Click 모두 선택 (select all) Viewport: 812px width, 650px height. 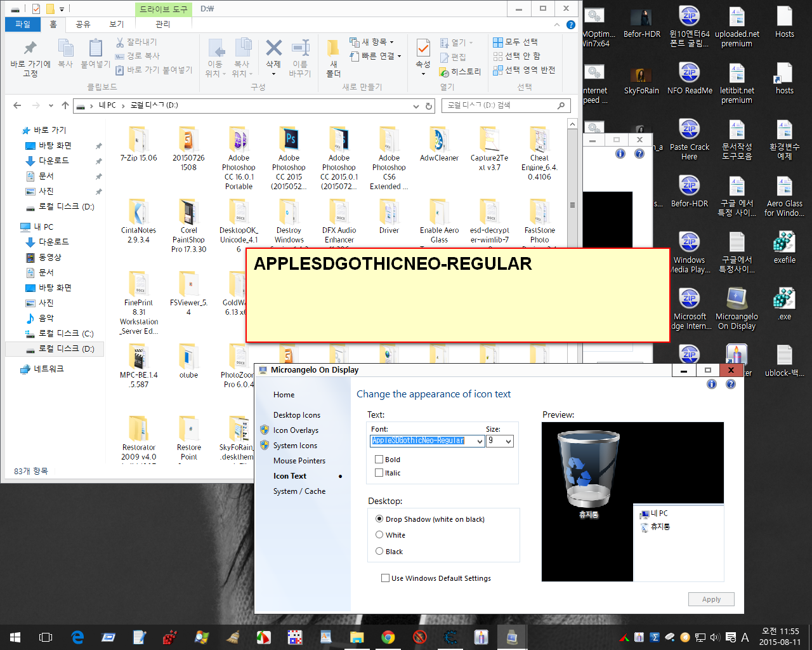(515, 42)
